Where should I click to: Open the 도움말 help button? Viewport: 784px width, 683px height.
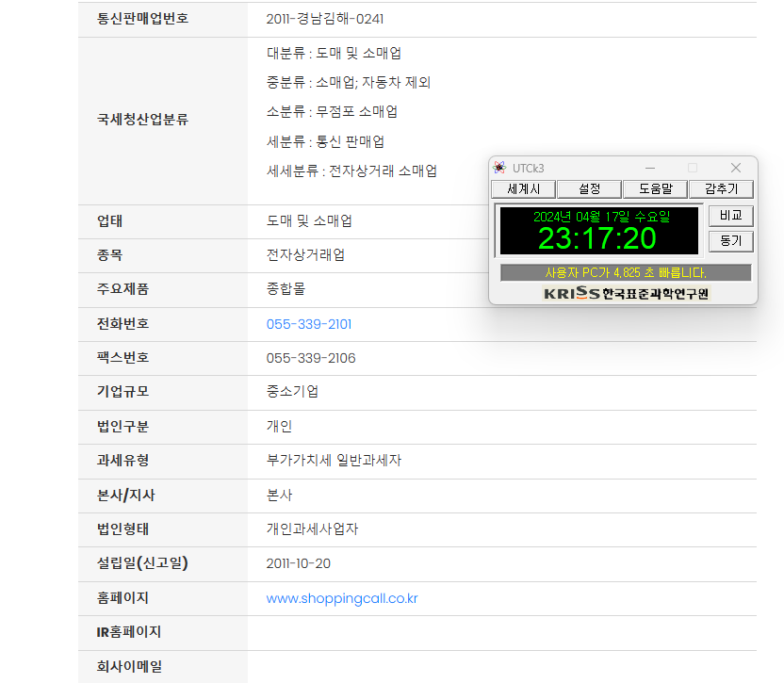656,189
